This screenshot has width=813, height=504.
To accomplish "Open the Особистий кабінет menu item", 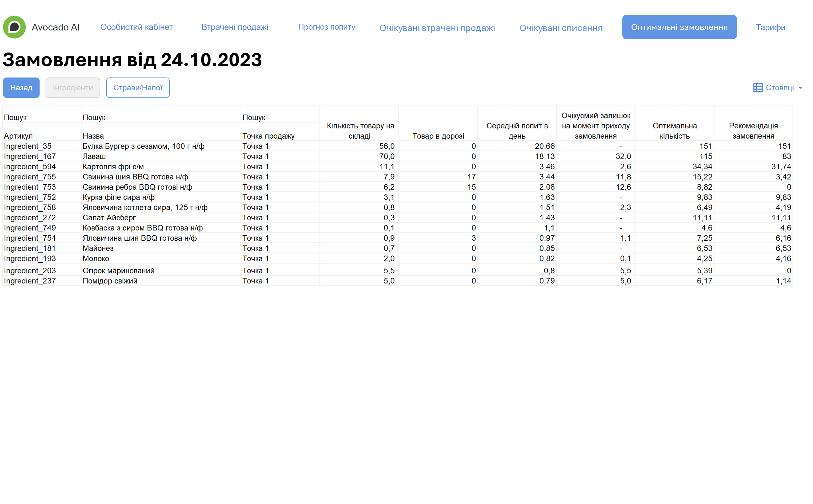I will click(136, 27).
